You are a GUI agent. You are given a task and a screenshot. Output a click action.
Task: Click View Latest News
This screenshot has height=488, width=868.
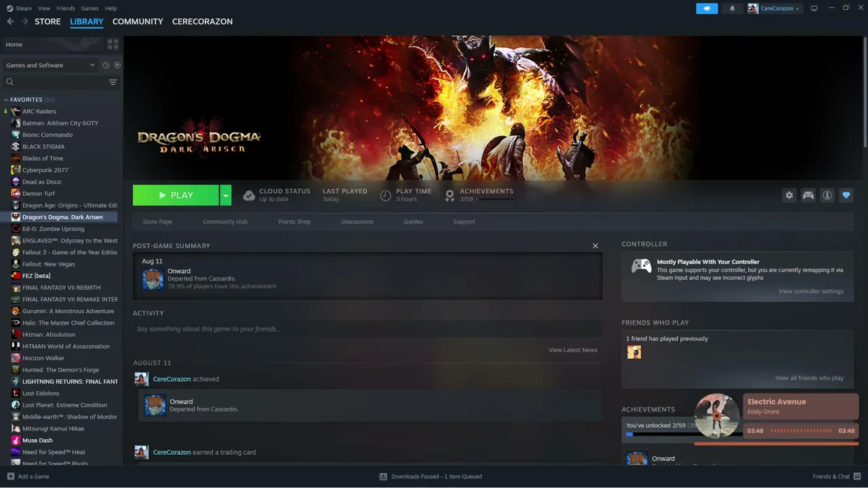(x=573, y=350)
